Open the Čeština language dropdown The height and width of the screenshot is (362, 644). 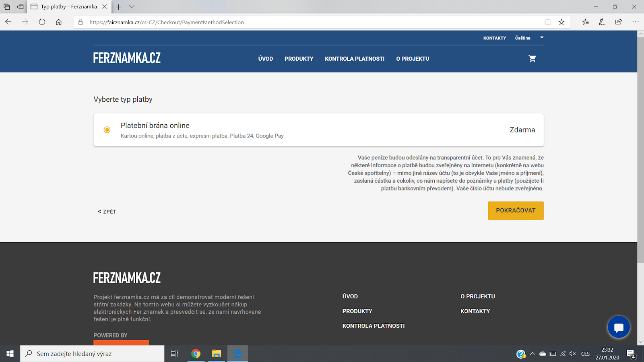tap(527, 38)
